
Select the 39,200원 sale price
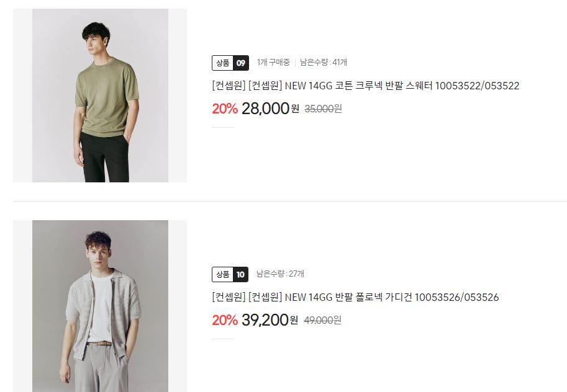[x=270, y=320]
